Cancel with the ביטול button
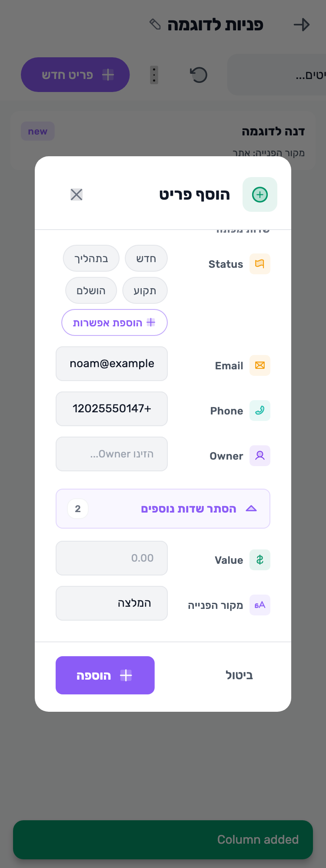This screenshot has width=326, height=868. [239, 675]
